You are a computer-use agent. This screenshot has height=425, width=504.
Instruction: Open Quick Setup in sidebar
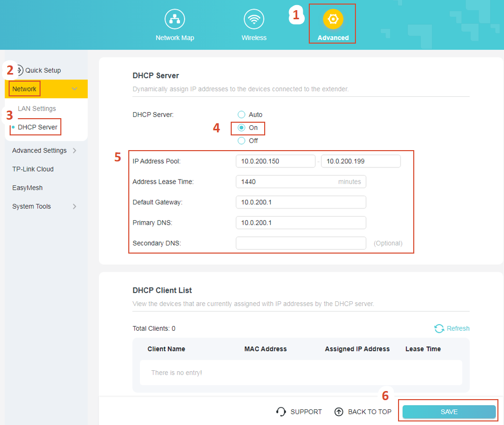click(x=43, y=70)
